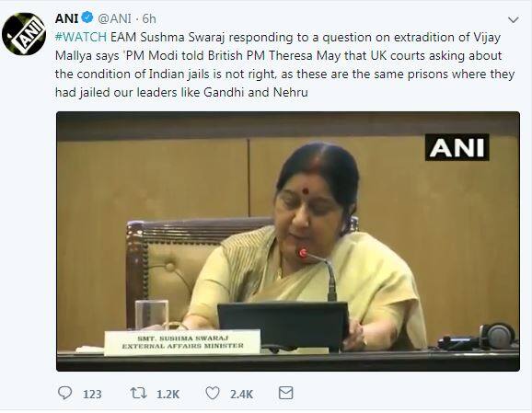532x413 pixels.
Task: Like the tweet with the heart icon
Action: [213, 394]
